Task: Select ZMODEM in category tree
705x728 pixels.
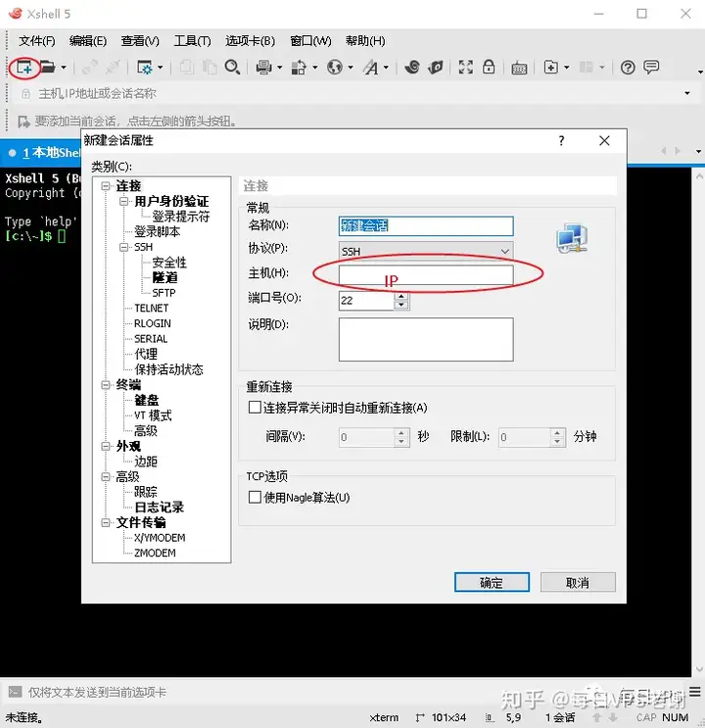Action: click(x=155, y=553)
